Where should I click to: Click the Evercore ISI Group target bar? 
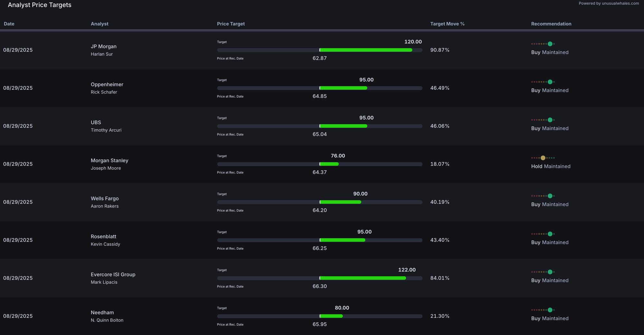point(320,278)
